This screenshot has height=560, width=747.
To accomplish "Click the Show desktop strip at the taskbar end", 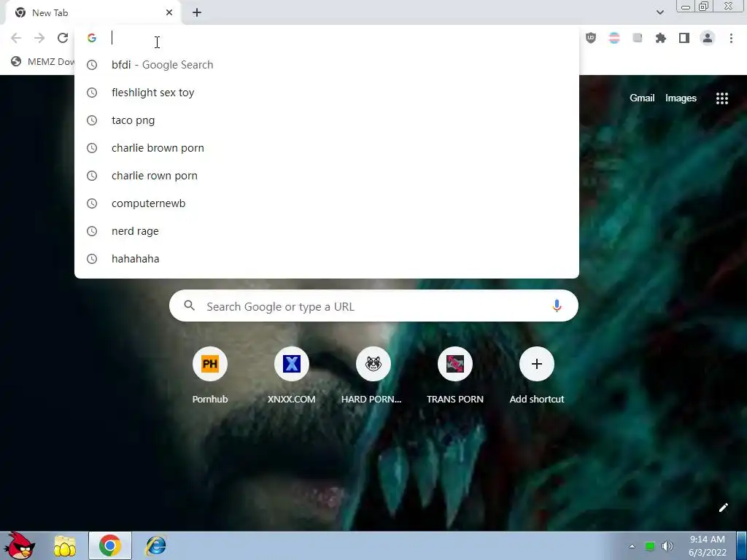I will point(742,545).
